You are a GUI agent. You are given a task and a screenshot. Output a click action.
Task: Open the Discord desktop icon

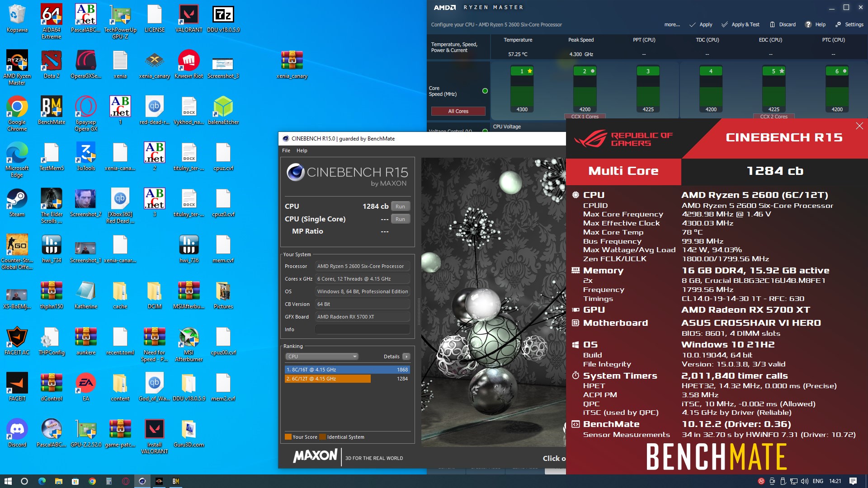click(x=17, y=433)
